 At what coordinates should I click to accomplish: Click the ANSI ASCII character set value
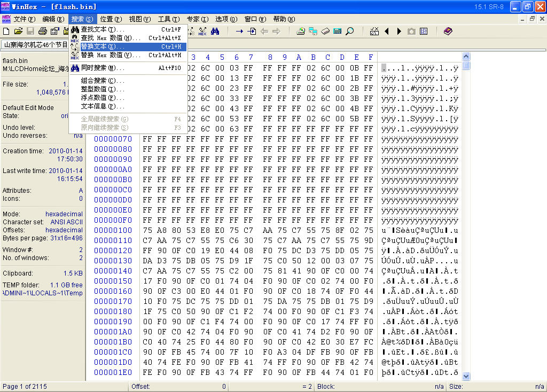[x=67, y=222]
